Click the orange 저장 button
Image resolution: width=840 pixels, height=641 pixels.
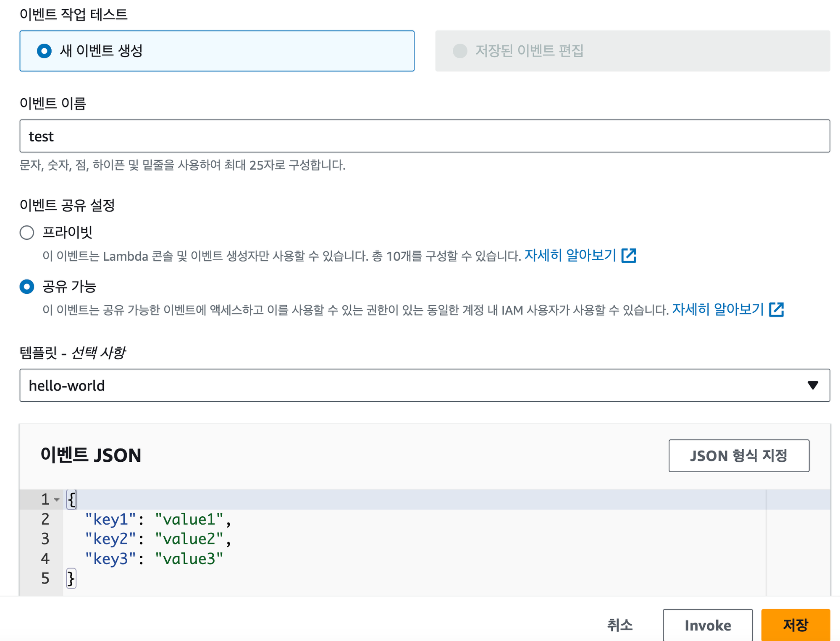pos(795,625)
